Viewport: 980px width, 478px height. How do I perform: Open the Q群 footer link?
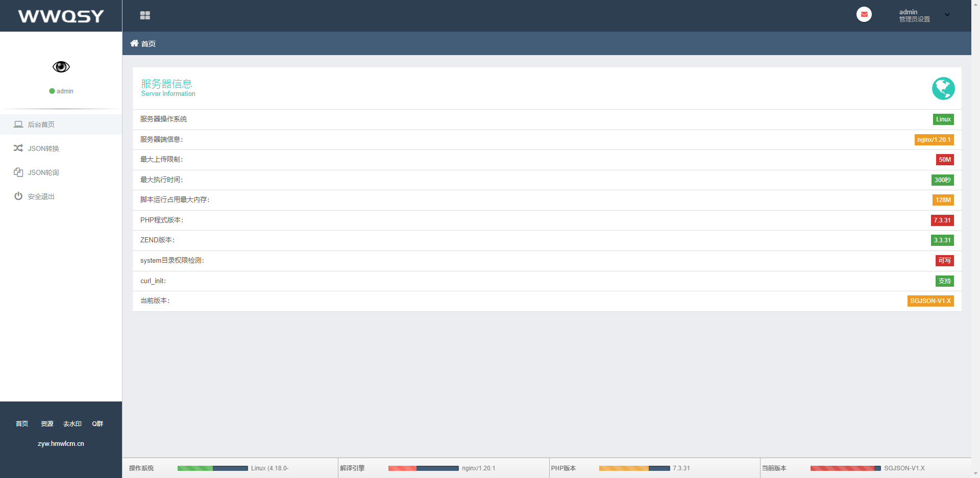pos(97,424)
